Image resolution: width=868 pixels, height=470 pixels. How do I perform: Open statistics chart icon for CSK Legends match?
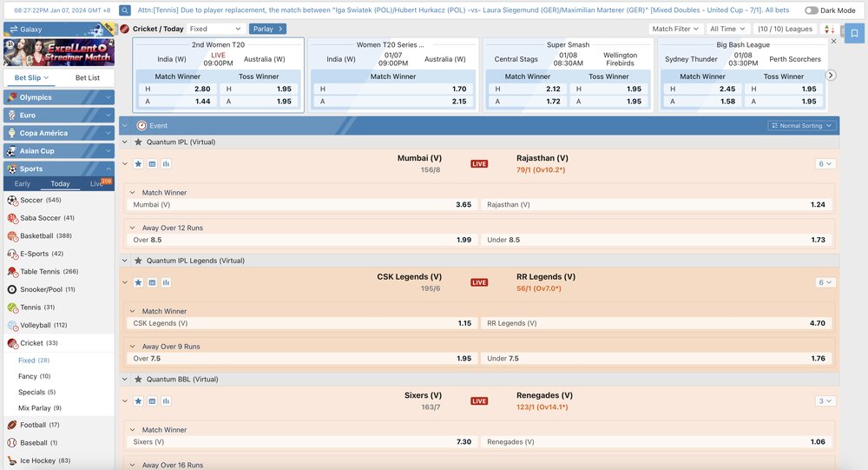click(x=166, y=282)
